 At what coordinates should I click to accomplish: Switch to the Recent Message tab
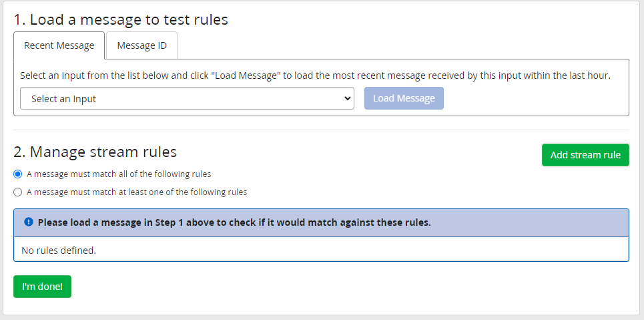tap(59, 45)
